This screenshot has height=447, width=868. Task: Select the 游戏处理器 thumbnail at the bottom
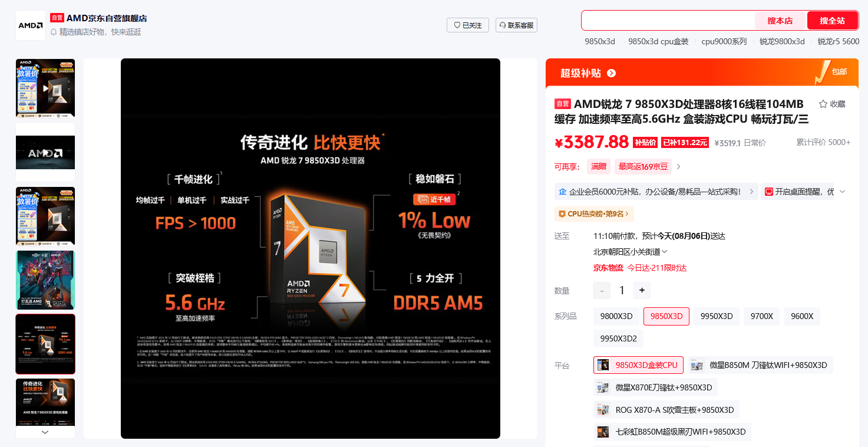pyautogui.click(x=45, y=402)
